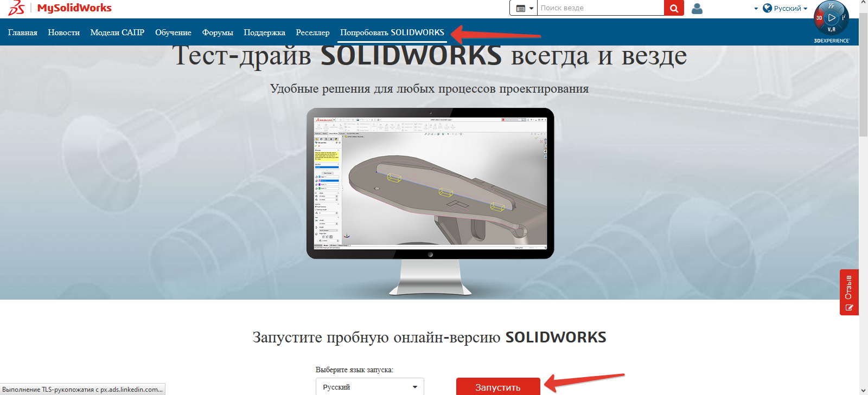Viewport: 868px width, 395px height.
Task: Open the Форумы menu item
Action: point(218,33)
